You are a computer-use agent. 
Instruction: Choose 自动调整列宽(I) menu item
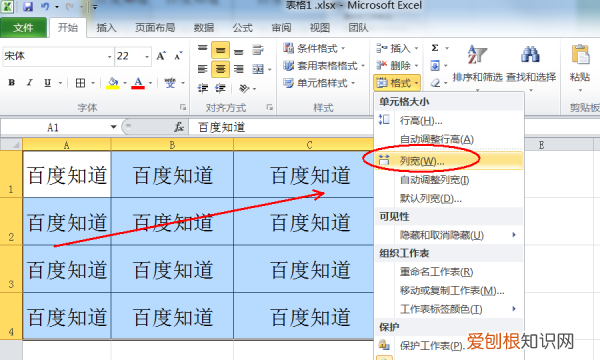click(x=448, y=179)
